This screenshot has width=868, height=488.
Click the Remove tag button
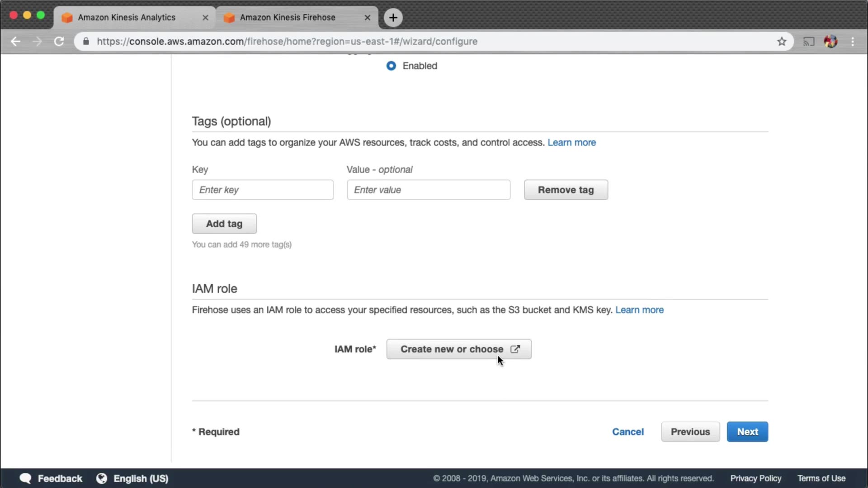tap(566, 190)
